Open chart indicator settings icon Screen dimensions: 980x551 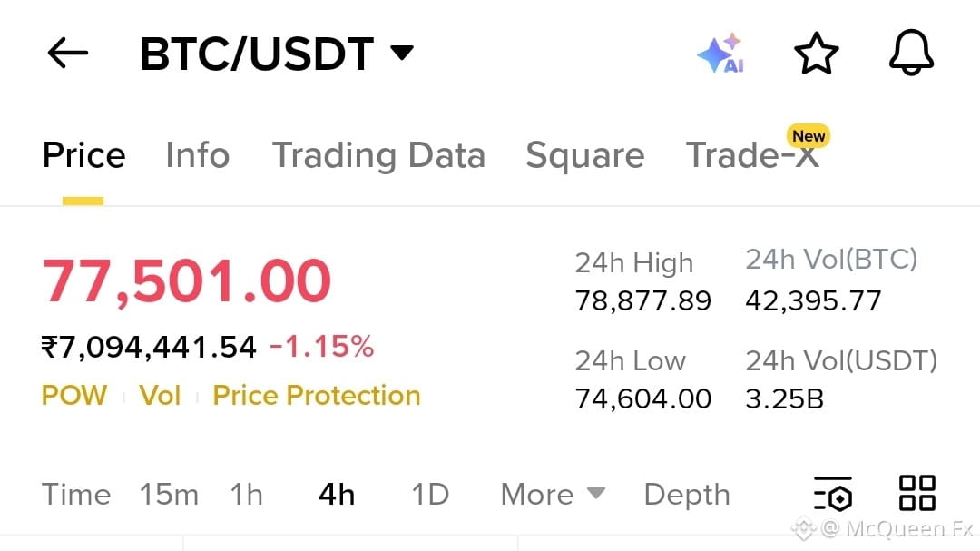(833, 494)
